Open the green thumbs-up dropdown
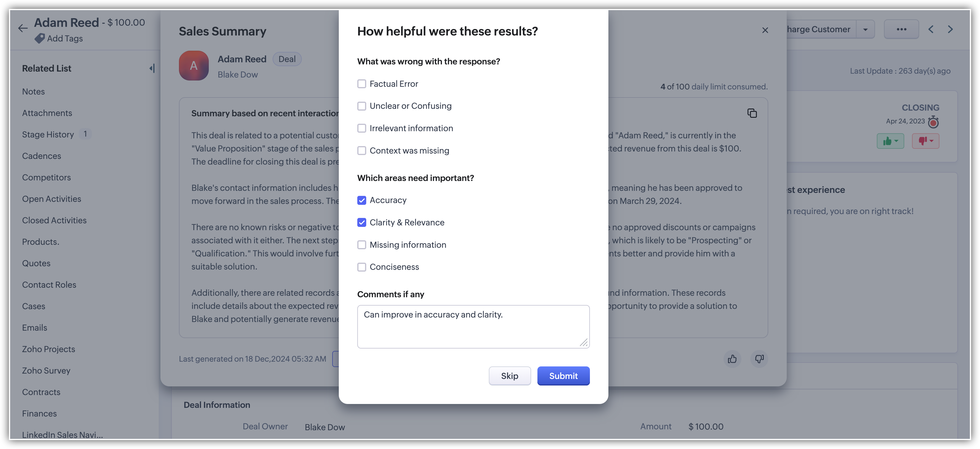The width and height of the screenshot is (980, 449). tap(890, 141)
